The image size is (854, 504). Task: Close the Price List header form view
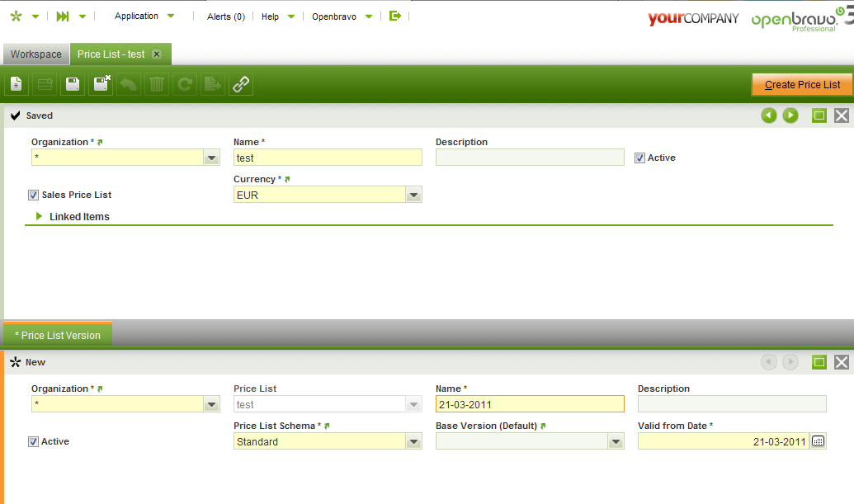[x=842, y=115]
